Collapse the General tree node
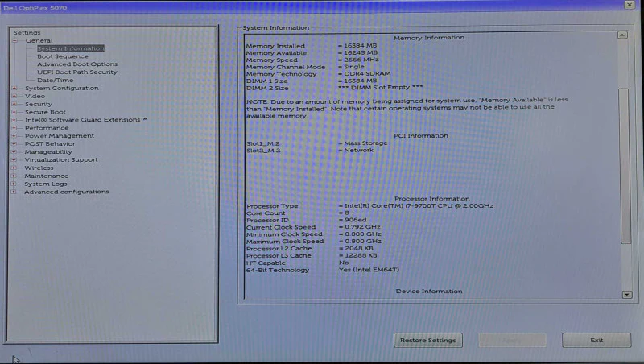This screenshot has width=644, height=364. click(x=14, y=41)
